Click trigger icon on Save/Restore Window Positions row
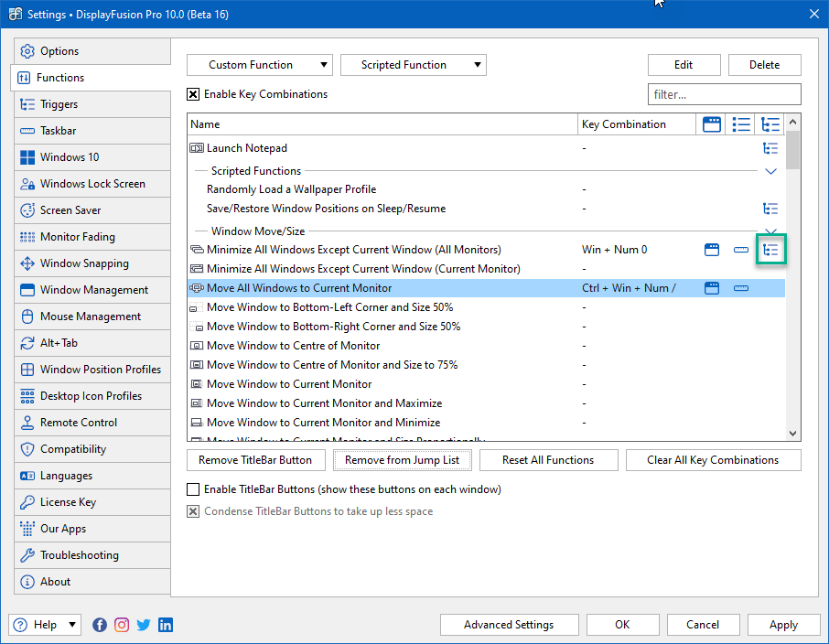829x644 pixels. coord(770,209)
